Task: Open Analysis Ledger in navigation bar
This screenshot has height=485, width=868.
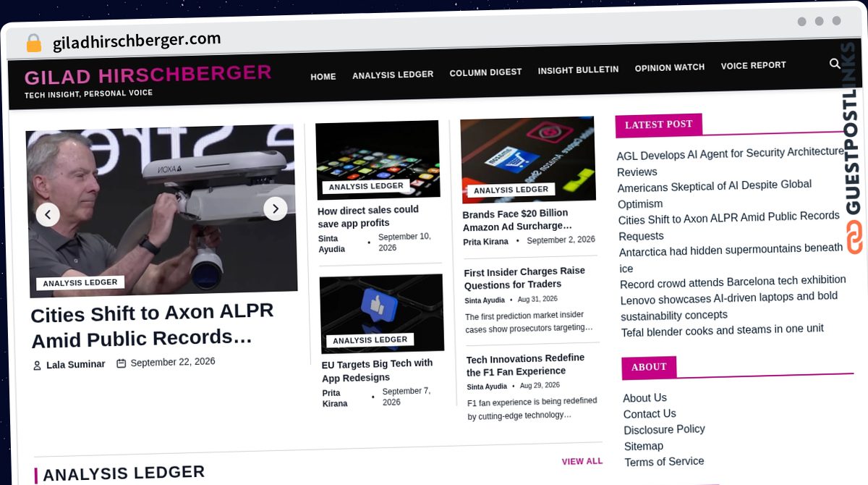Action: 393,75
